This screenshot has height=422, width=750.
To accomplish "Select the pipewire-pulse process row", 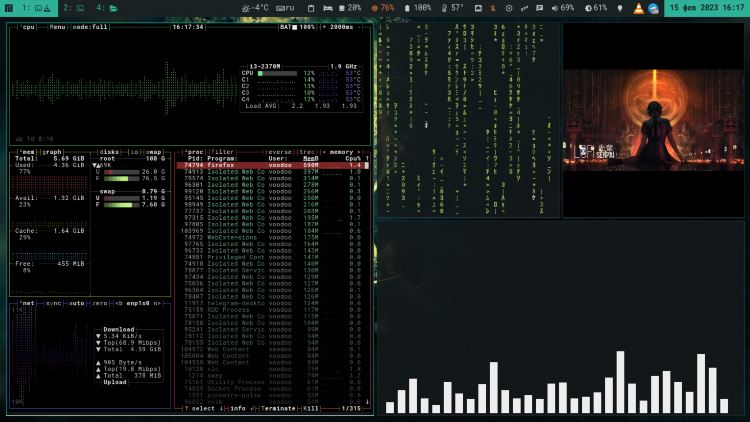I will (x=272, y=395).
